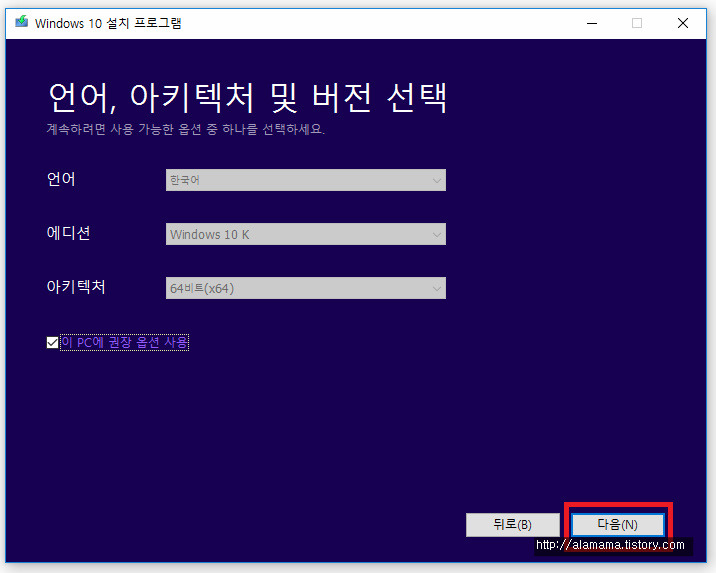Minimize the Windows 10 설치 프로그램 window
The width and height of the screenshot is (716, 573).
point(592,23)
